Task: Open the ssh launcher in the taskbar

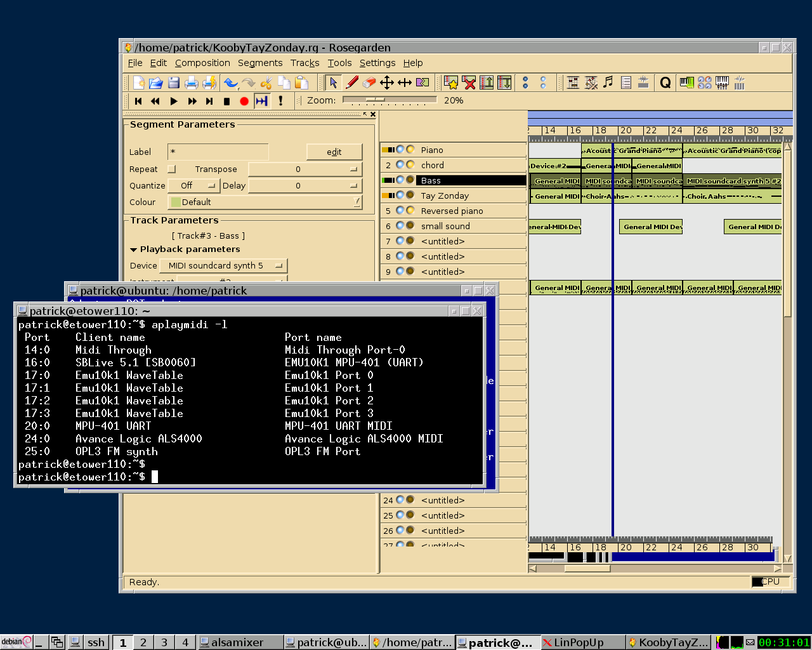Action: tap(96, 642)
